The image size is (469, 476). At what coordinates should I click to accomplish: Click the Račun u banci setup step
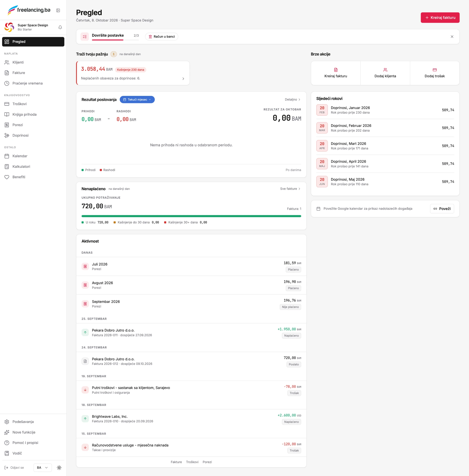162,36
